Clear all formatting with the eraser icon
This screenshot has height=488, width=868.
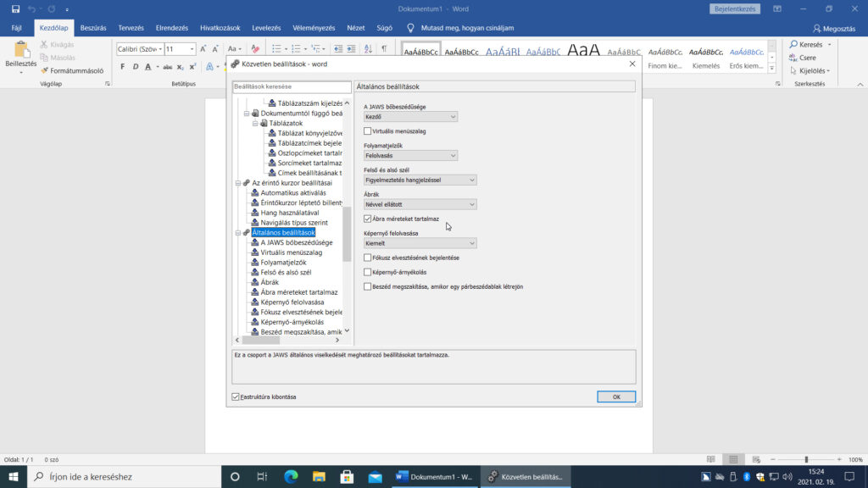tap(255, 49)
